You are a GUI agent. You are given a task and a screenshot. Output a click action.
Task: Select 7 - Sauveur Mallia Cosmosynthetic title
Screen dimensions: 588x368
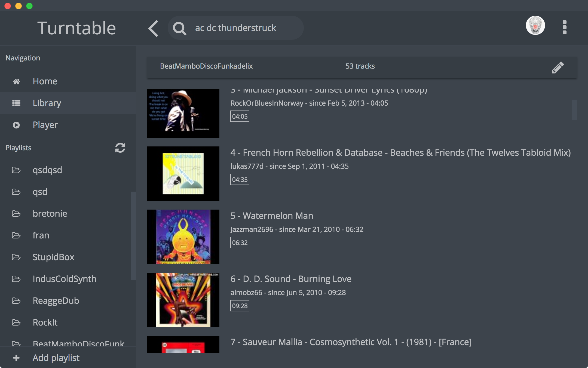coord(351,342)
